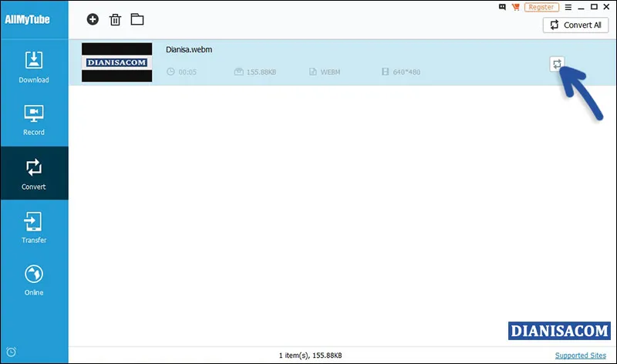The image size is (617, 364).
Task: Open the hamburger menu
Action: (x=568, y=7)
